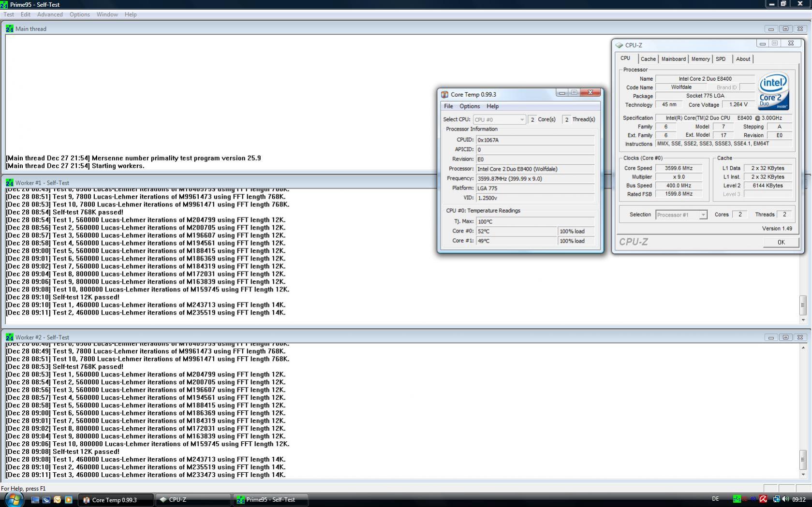Click the blue Core Temp tray temperature
The image size is (812, 507).
click(x=753, y=499)
